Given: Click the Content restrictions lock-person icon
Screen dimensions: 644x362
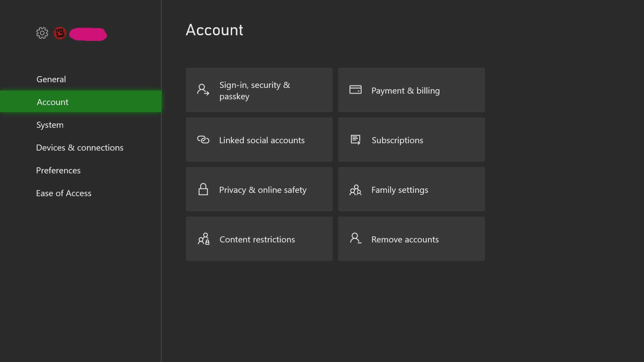Looking at the screenshot, I should pos(204,239).
